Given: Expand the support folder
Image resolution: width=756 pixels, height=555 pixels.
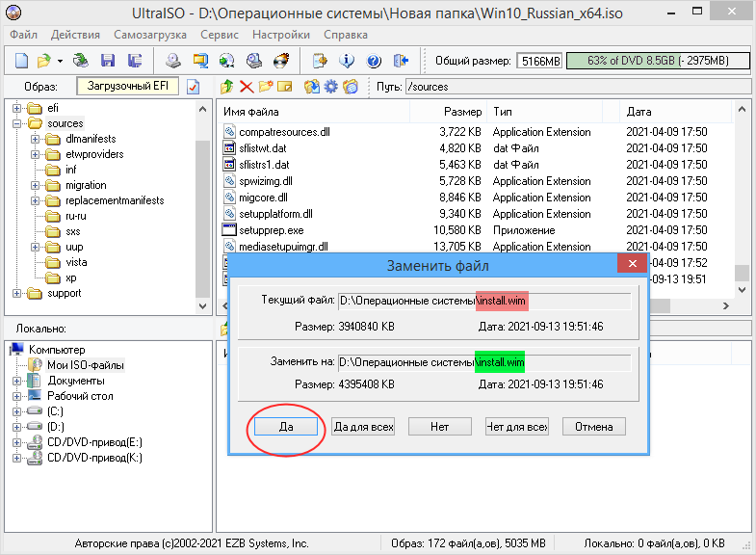Looking at the screenshot, I should [17, 293].
